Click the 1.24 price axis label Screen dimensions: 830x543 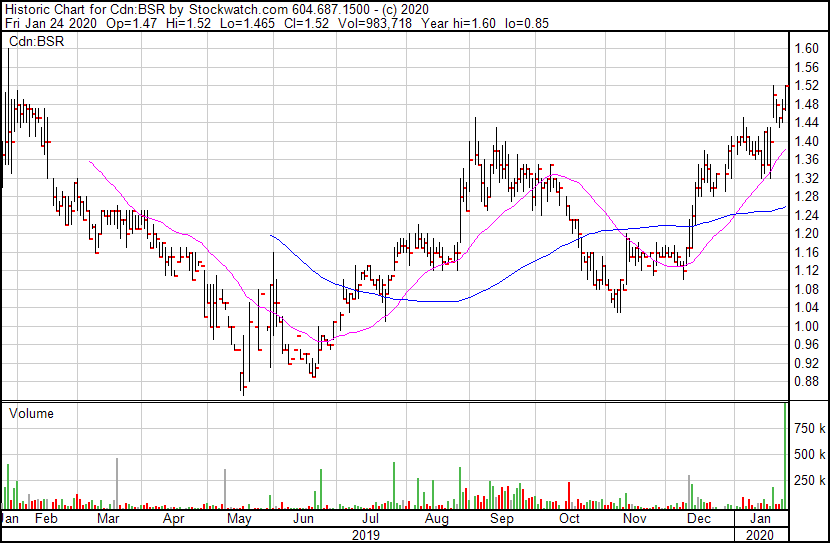(x=807, y=215)
